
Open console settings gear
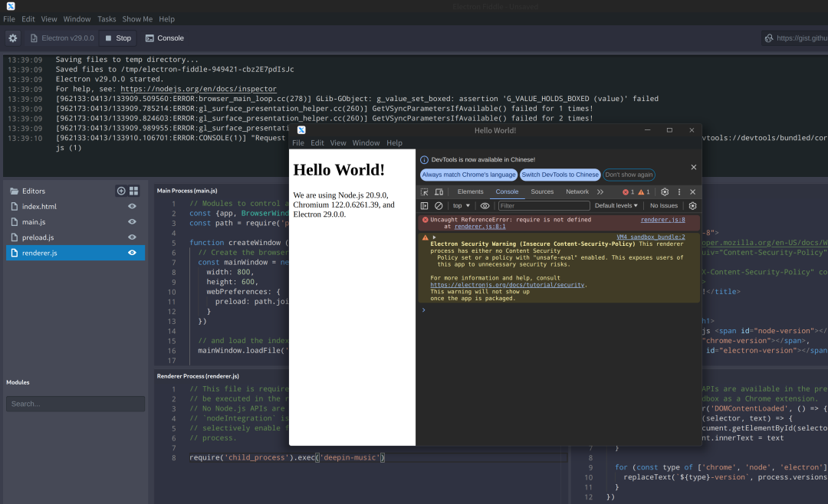[x=692, y=206]
